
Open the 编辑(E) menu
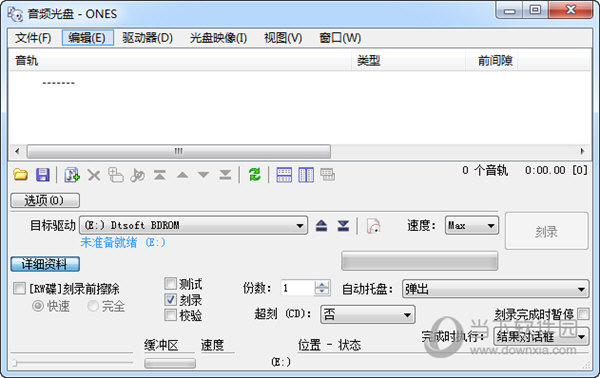click(88, 38)
